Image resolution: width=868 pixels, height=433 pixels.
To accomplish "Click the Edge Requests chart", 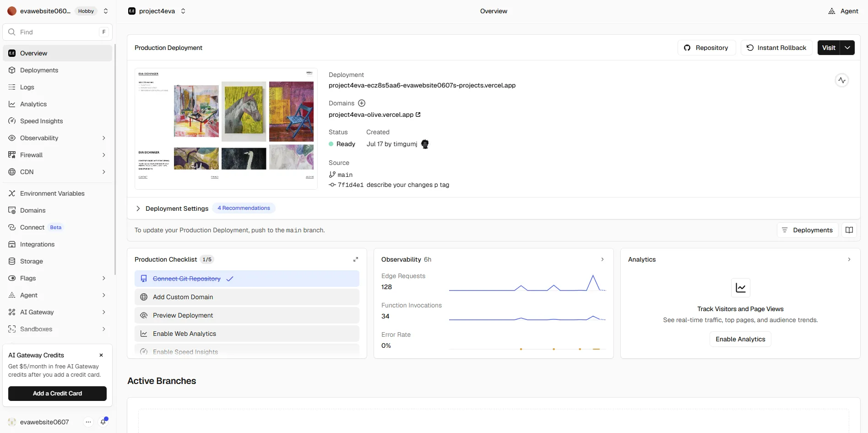I will 527,283.
